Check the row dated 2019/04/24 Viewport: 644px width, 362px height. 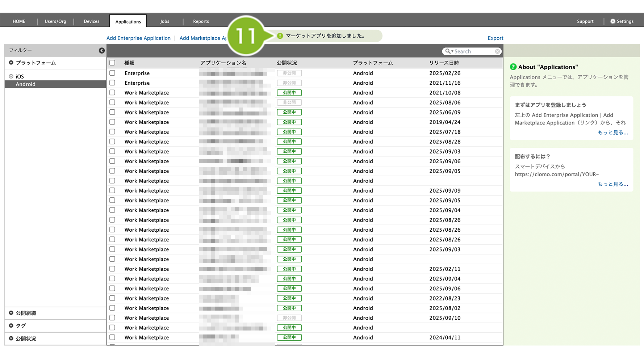[x=112, y=122]
